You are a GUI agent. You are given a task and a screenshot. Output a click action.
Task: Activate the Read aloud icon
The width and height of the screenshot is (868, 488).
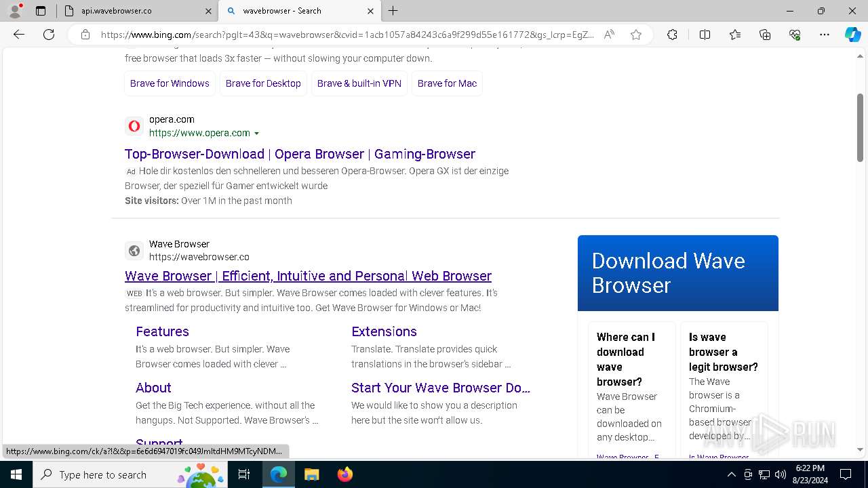tap(609, 35)
